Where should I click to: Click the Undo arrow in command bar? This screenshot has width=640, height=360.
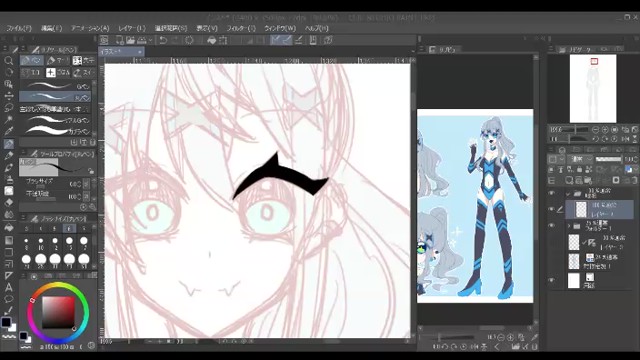click(x=163, y=40)
